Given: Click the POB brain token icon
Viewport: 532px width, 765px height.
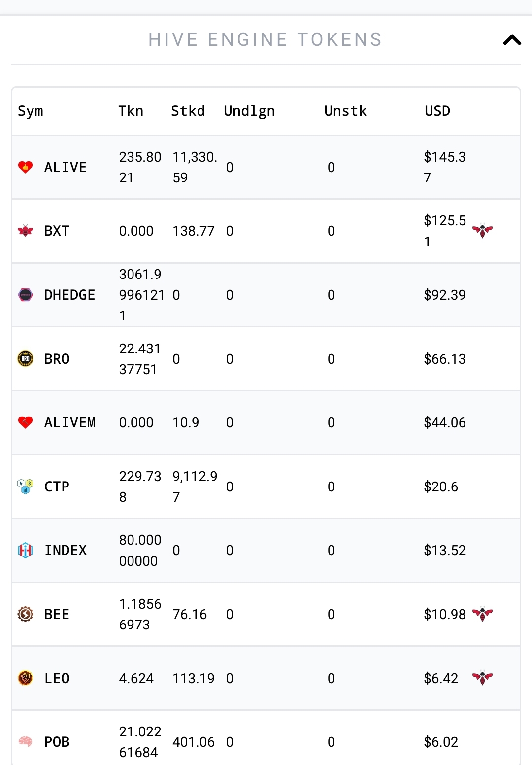Looking at the screenshot, I should [x=26, y=741].
